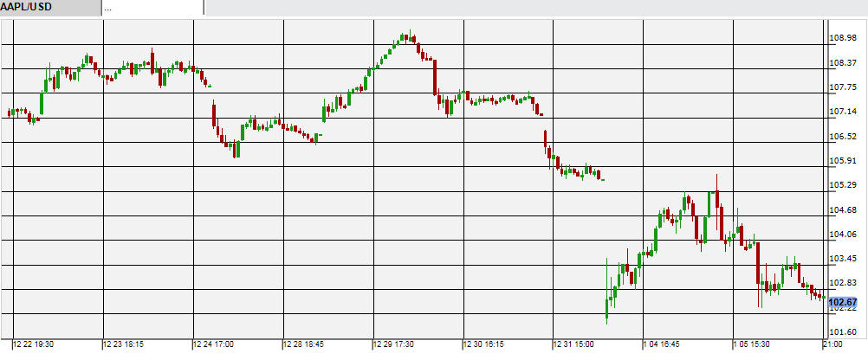Select the 12 23 18:15 time marker
This screenshot has width=868, height=360.
click(125, 344)
